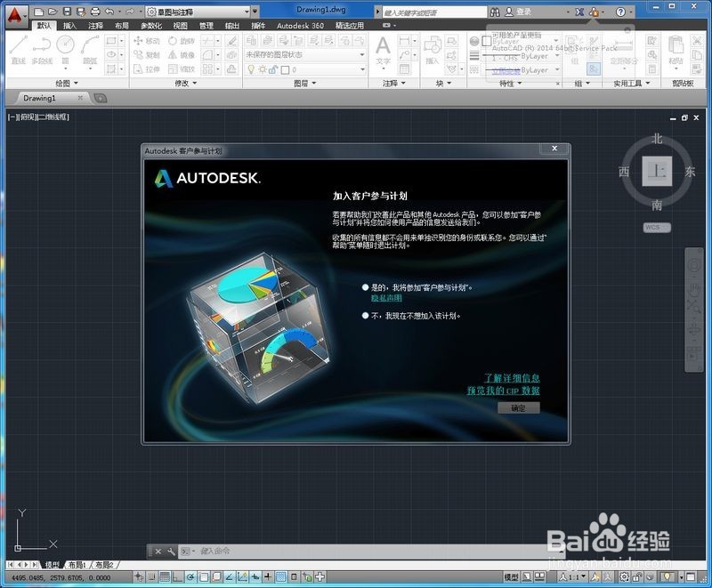
Task: Click the command line input field
Action: pyautogui.click(x=372, y=552)
